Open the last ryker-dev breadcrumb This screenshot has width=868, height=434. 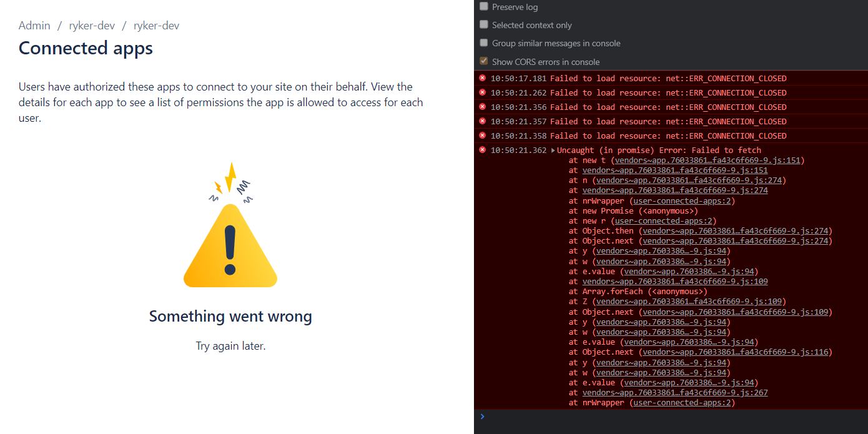[x=156, y=26]
